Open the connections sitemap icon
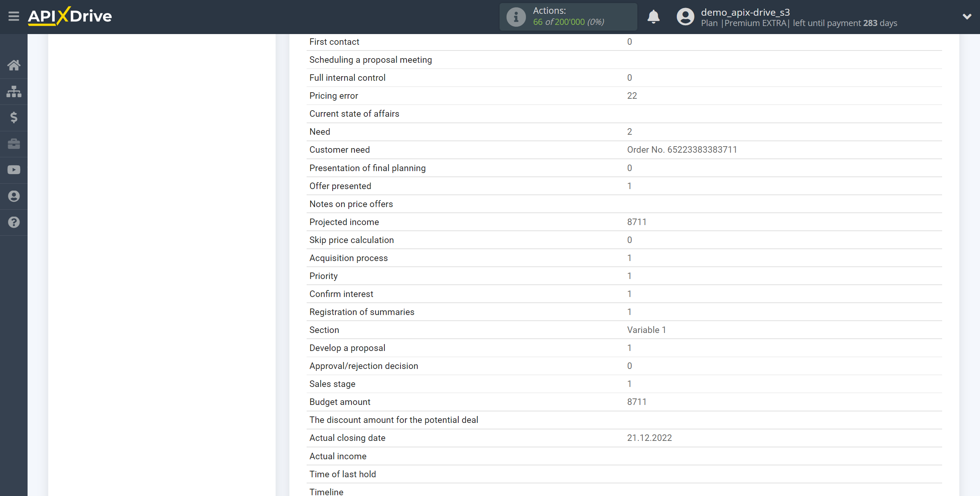This screenshot has height=496, width=980. [14, 91]
